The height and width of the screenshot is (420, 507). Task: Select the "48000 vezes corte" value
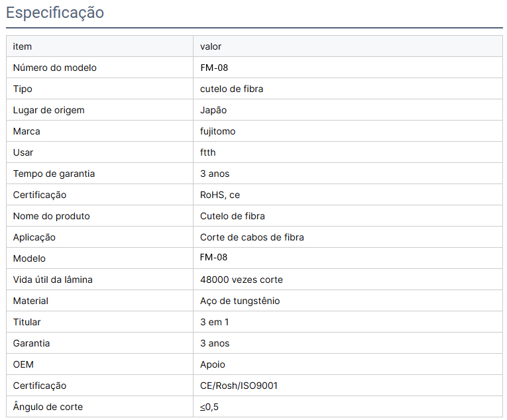tap(241, 280)
